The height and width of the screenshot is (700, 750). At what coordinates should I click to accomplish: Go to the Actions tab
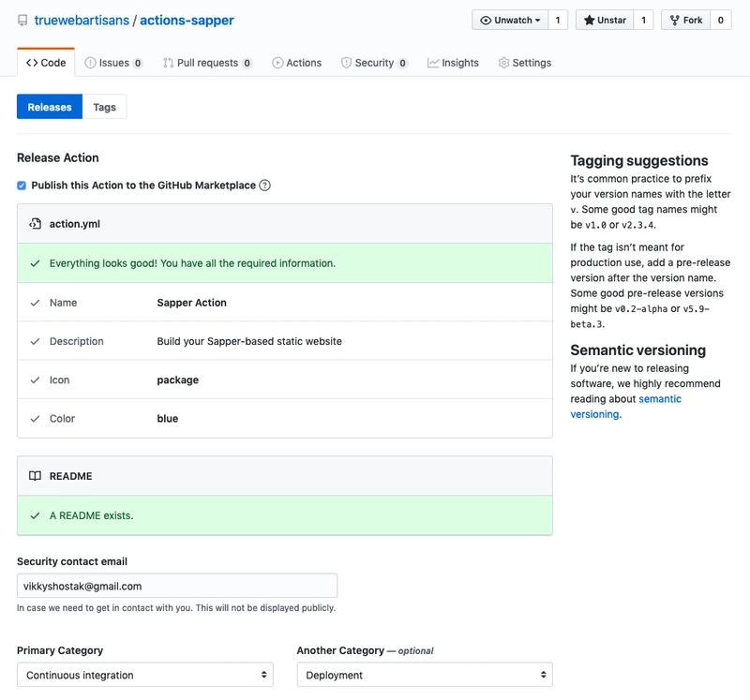[297, 63]
